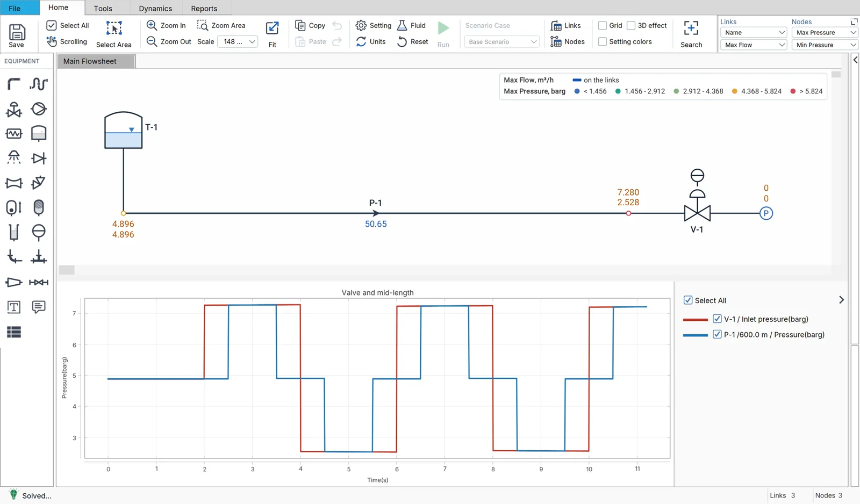Activate the Zoom Area tool

tap(221, 25)
